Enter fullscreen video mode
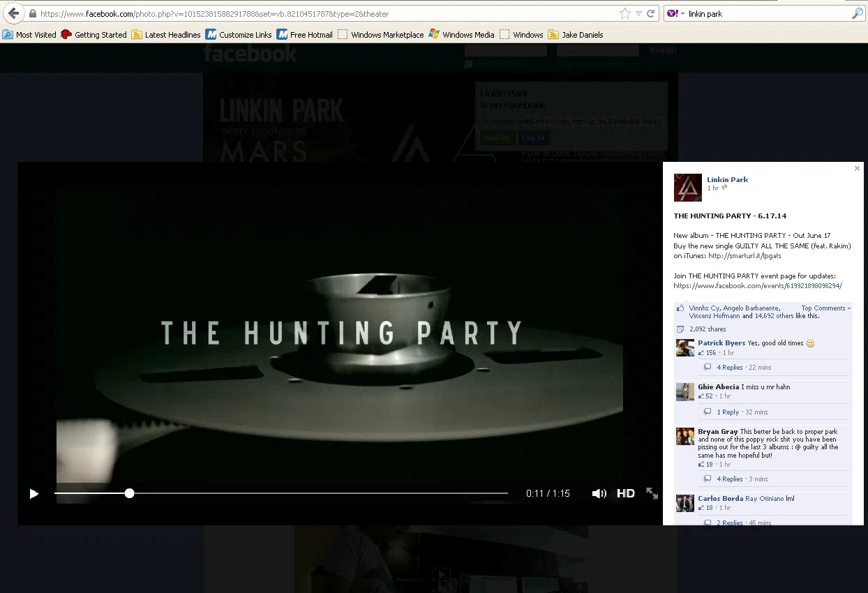 tap(652, 493)
